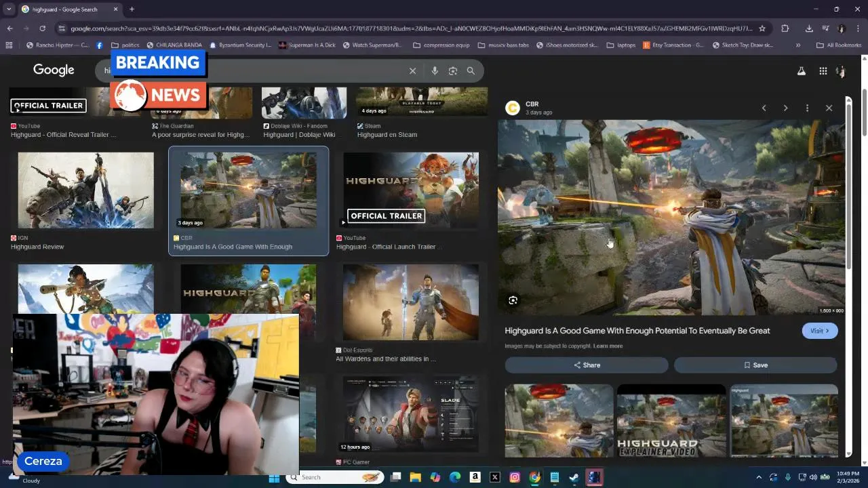Click the magnifier search icon in Google
The image size is (868, 488).
tap(471, 70)
